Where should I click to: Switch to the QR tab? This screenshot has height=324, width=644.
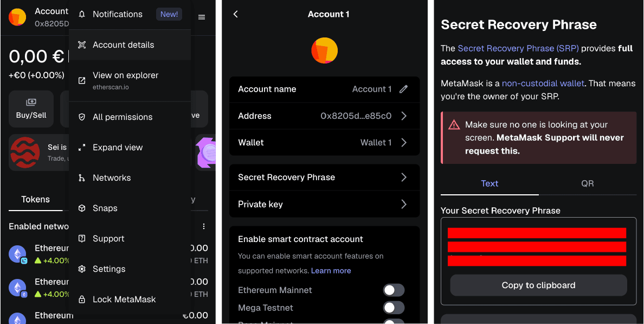tap(588, 183)
